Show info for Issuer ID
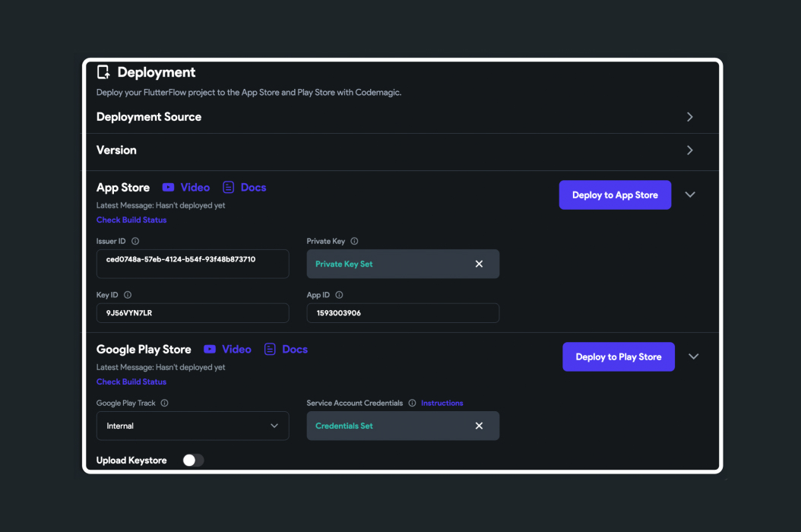Screen dimensions: 801x532 pyautogui.click(x=135, y=241)
